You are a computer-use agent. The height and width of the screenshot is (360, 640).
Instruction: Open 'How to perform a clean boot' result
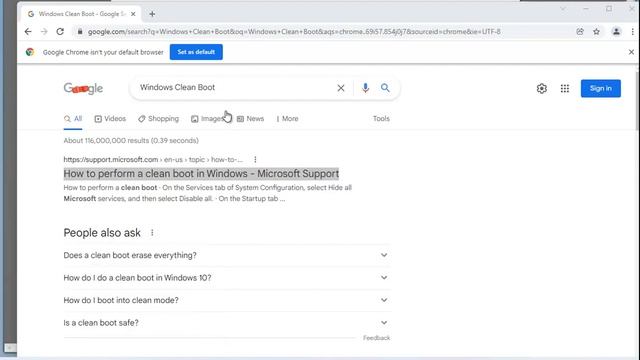(x=201, y=174)
